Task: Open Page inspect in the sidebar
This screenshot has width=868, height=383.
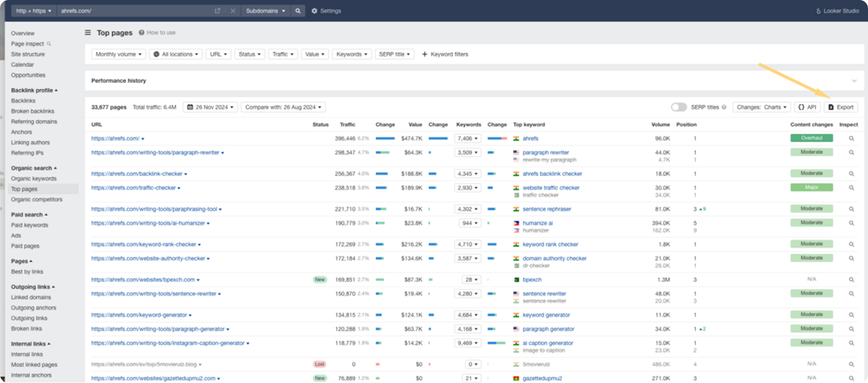Action: pos(31,44)
